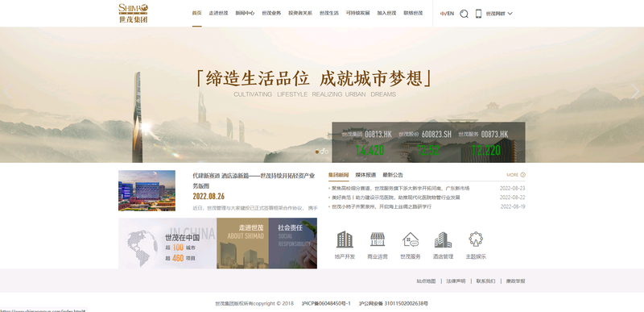The image size is (644, 312).
Task: Open the hotel night news thumbnail
Action: tap(147, 191)
